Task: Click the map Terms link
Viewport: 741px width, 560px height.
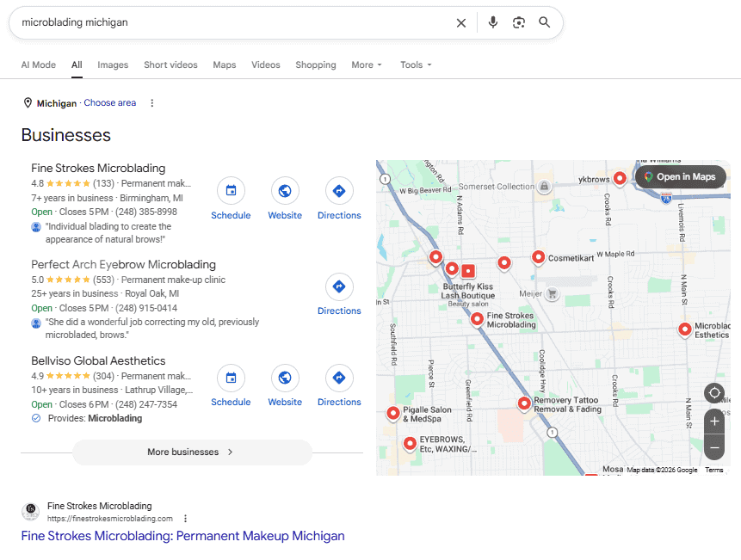Action: 713,470
